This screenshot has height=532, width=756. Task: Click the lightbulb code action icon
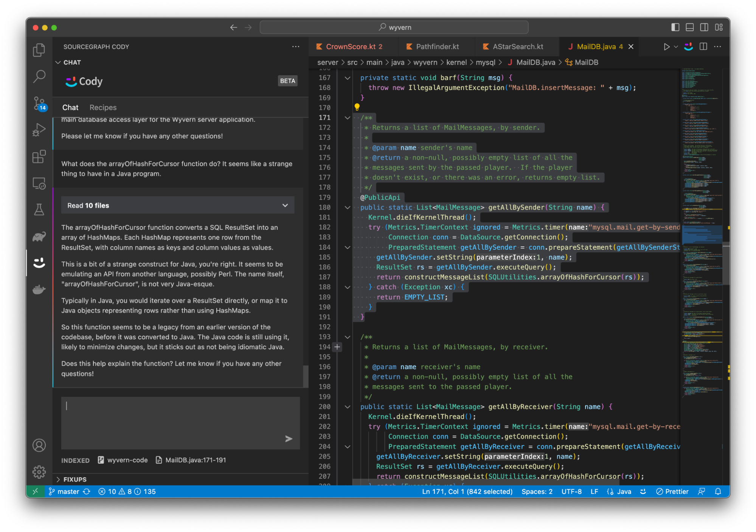357,107
